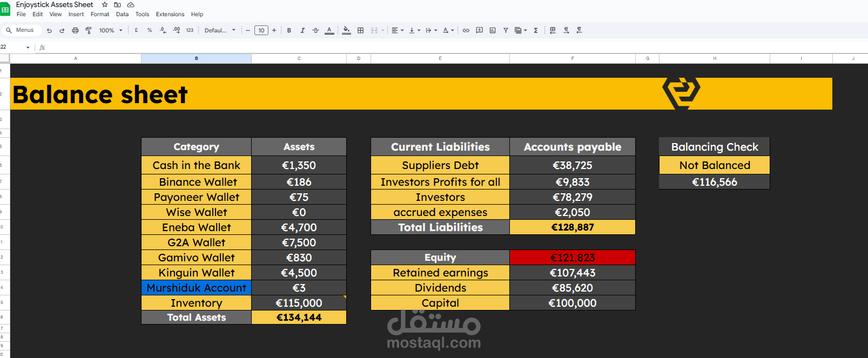Insert a comment from the toolbar

[x=479, y=30]
